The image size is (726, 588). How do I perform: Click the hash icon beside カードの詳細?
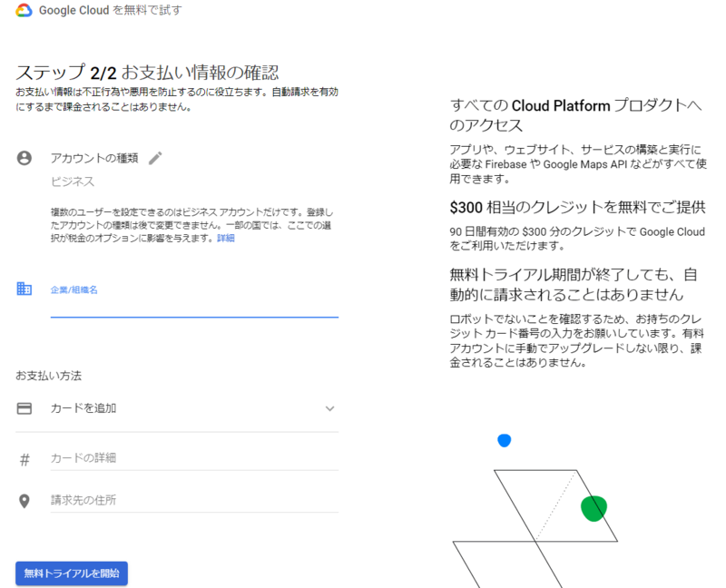(25, 459)
